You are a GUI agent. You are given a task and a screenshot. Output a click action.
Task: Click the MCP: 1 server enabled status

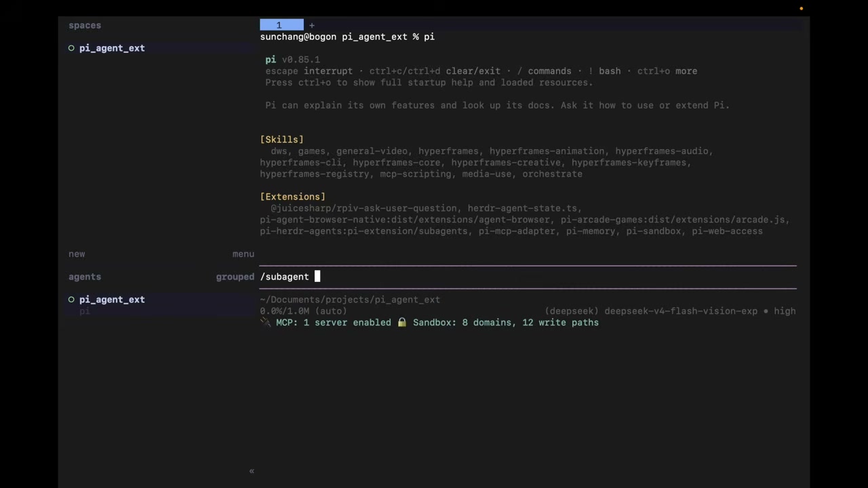coord(334,323)
